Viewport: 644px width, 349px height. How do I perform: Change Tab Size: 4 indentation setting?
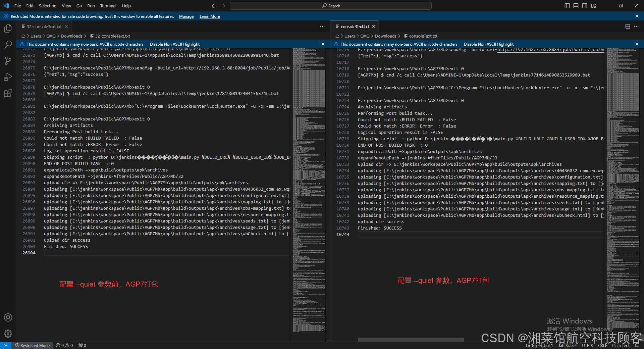(x=567, y=345)
